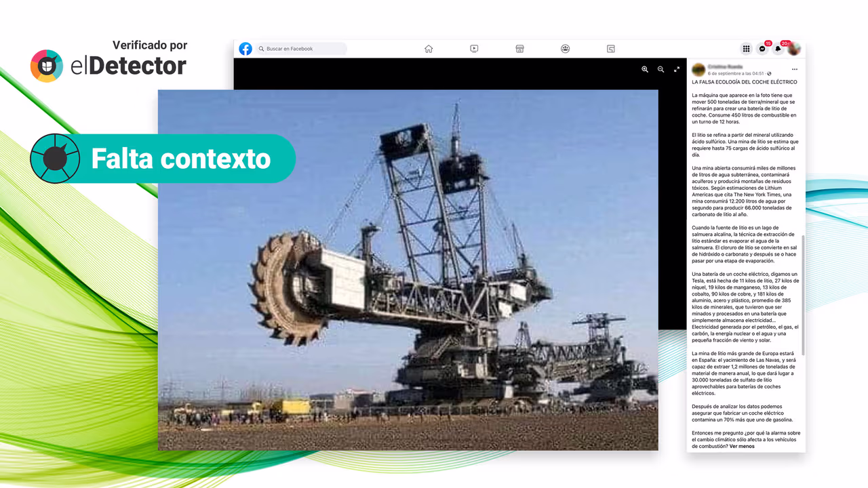The height and width of the screenshot is (488, 868).
Task: Click the paragraph starting 'La máquina que aparece'
Action: (x=744, y=108)
